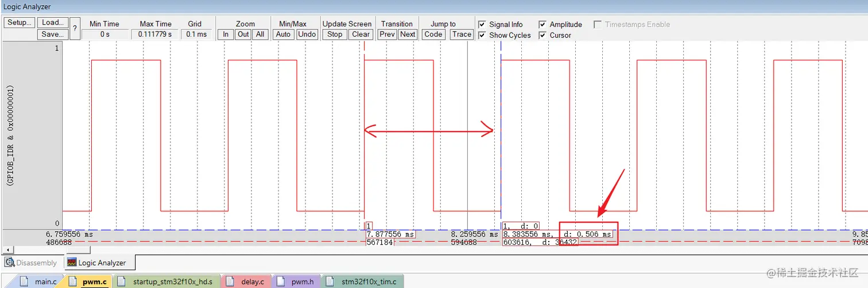Select the GPIOB_IDR signal label
868x288 pixels.
(10, 135)
